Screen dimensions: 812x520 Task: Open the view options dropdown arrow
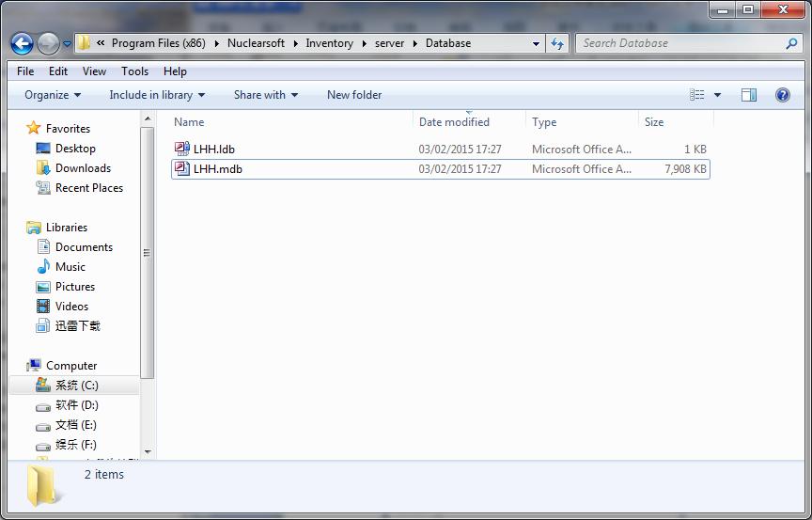click(717, 95)
